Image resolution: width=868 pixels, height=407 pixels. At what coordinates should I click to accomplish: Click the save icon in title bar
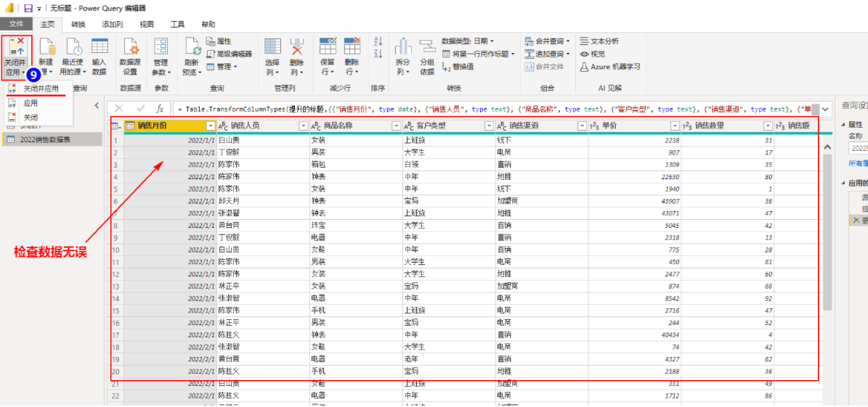pos(28,8)
